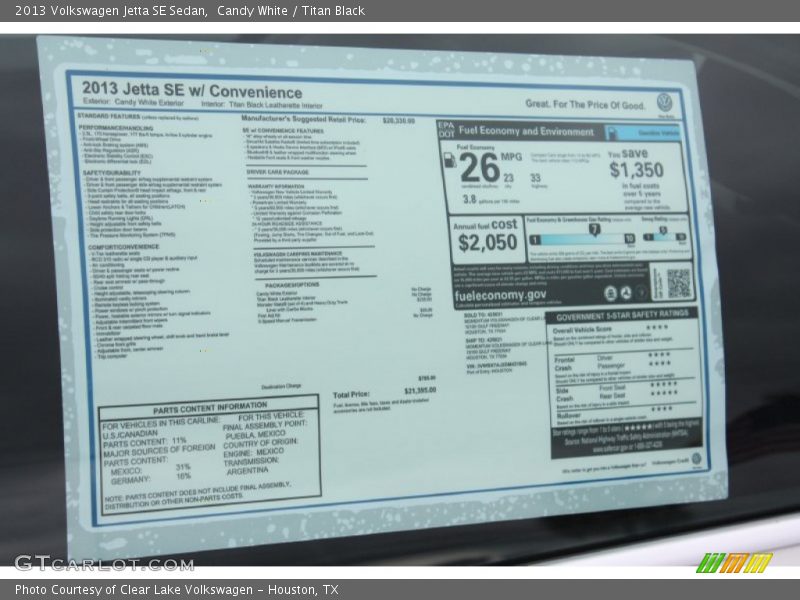
Task: Click the "Fuel Economy and Environment" header
Action: [526, 131]
